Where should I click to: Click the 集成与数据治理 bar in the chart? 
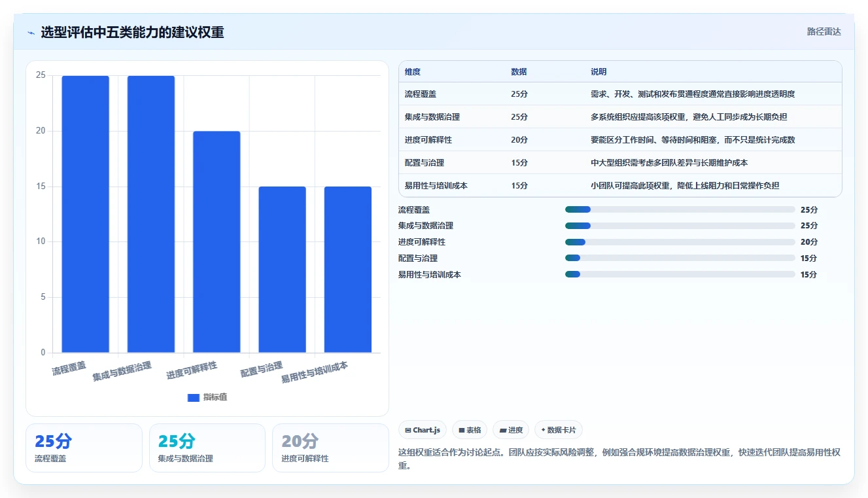151,214
